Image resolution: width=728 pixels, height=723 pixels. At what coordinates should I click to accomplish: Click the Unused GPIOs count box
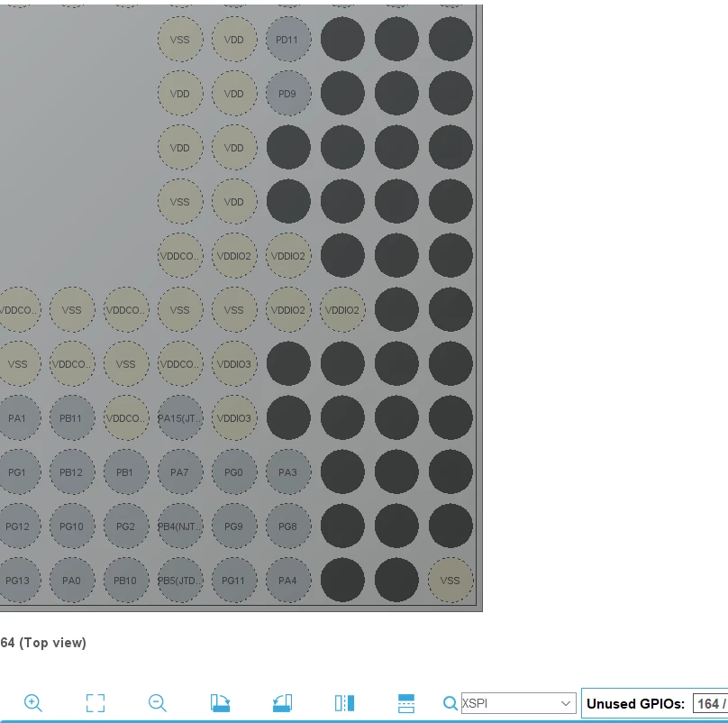pos(710,703)
